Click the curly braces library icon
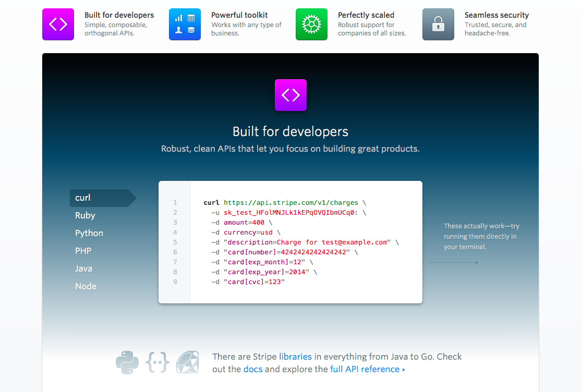This screenshot has width=582, height=392. [157, 362]
